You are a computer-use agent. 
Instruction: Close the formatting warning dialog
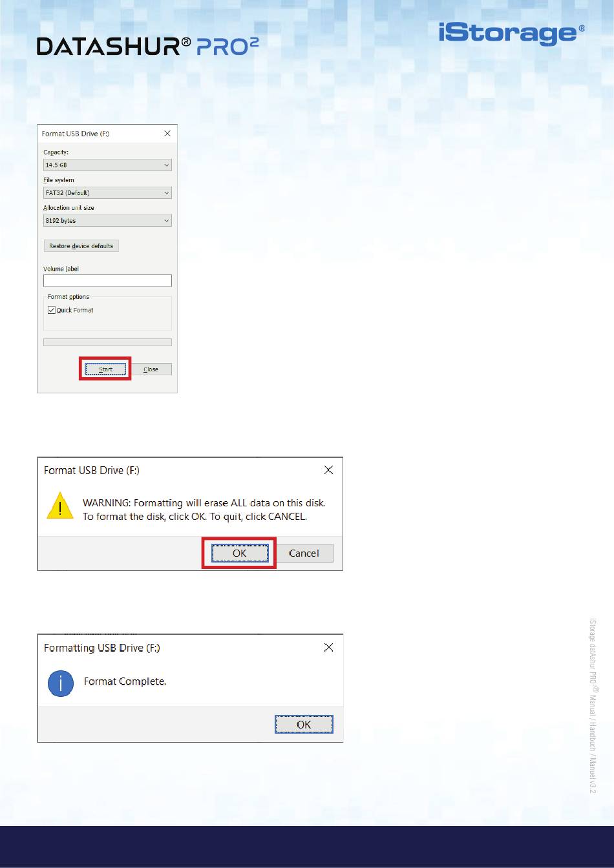(x=328, y=470)
